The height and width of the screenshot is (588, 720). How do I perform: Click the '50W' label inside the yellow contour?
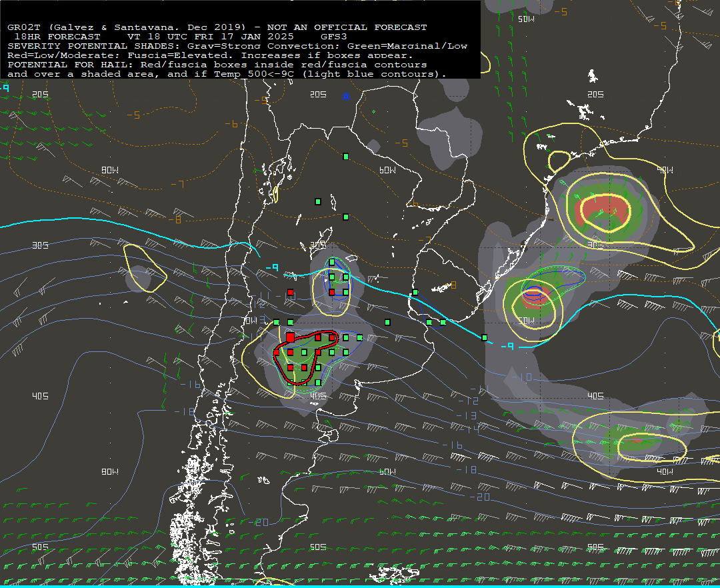pos(526,321)
